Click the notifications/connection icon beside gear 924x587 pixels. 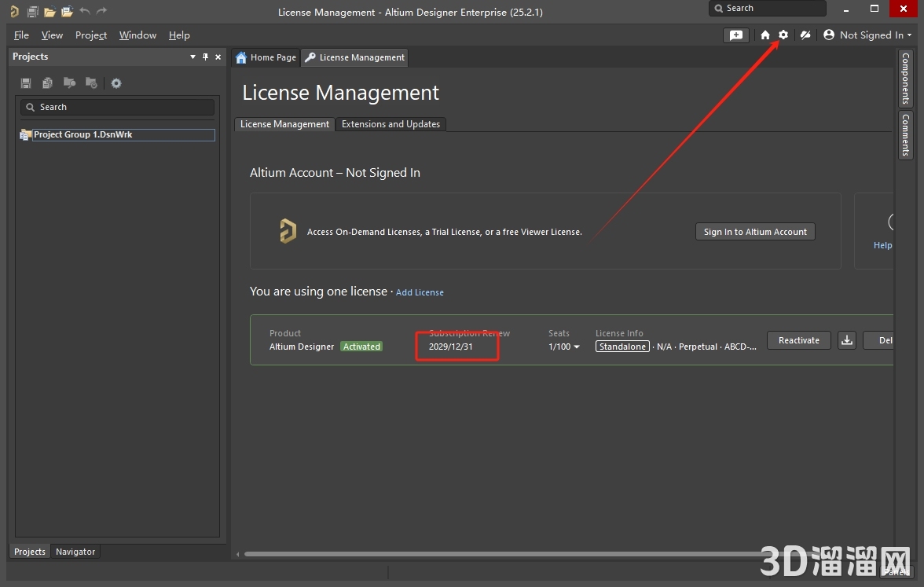coord(805,35)
